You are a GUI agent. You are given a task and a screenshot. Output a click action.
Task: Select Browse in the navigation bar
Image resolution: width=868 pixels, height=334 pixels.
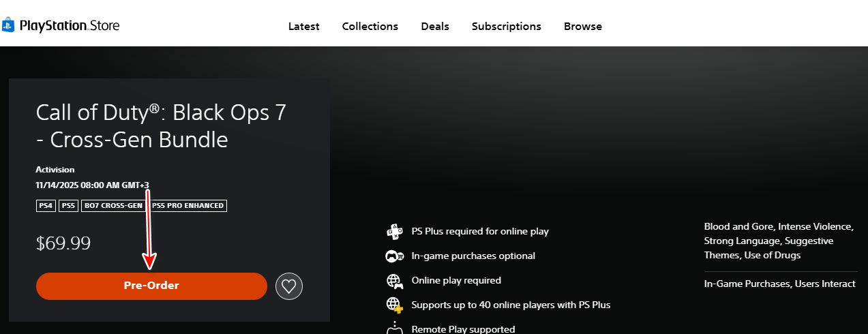[582, 27]
